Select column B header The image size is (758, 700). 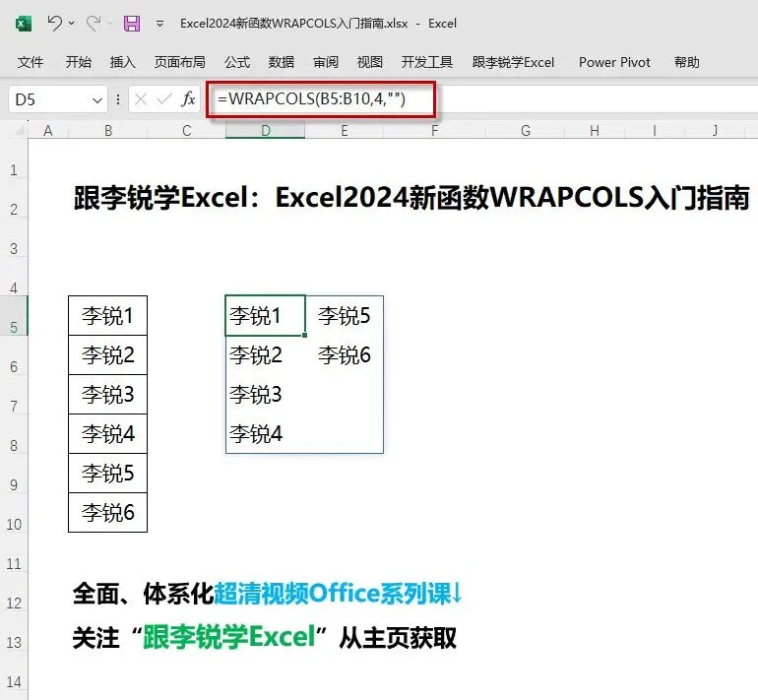[108, 131]
